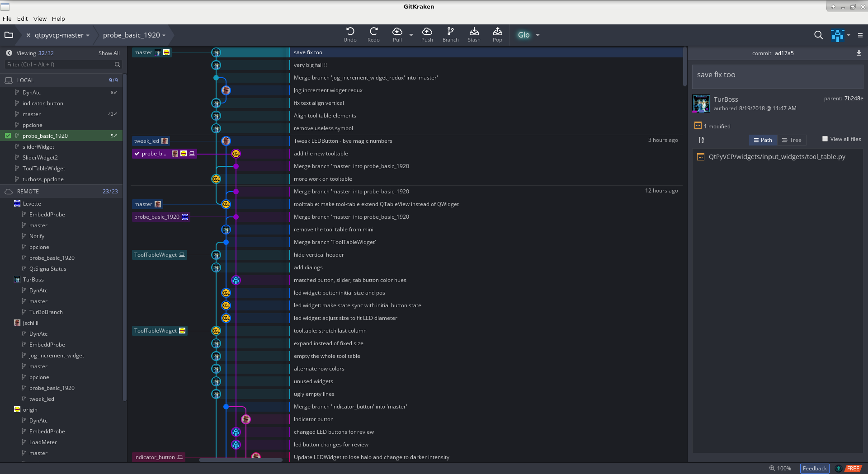Image resolution: width=868 pixels, height=474 pixels.
Task: Collapse the LOCAL branches section
Action: 61,80
